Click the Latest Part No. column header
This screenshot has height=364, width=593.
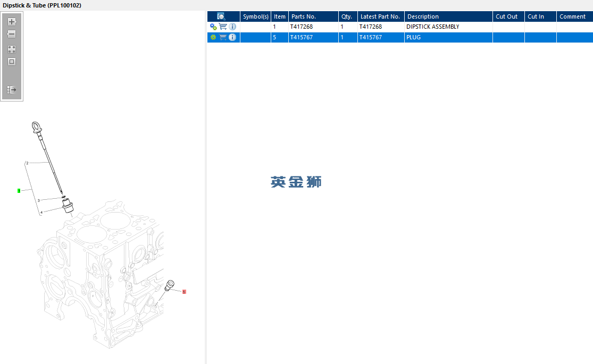pyautogui.click(x=381, y=16)
